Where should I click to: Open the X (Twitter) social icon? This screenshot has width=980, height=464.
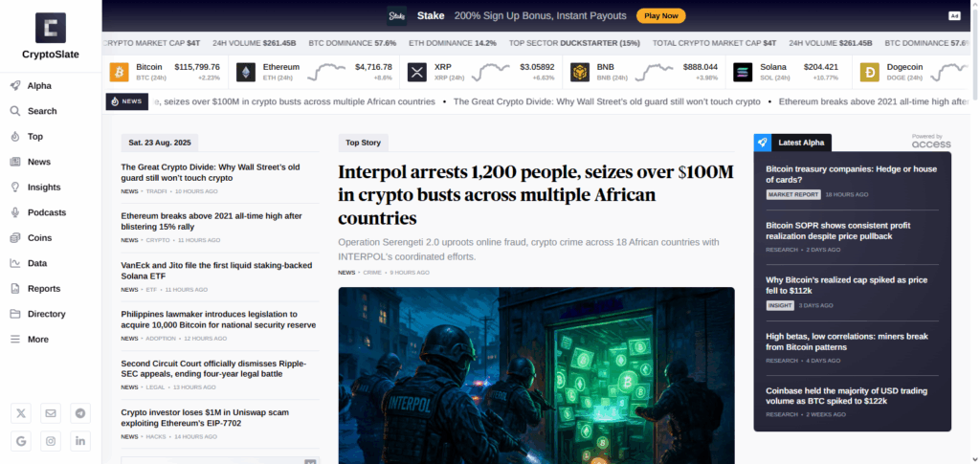[x=21, y=412]
